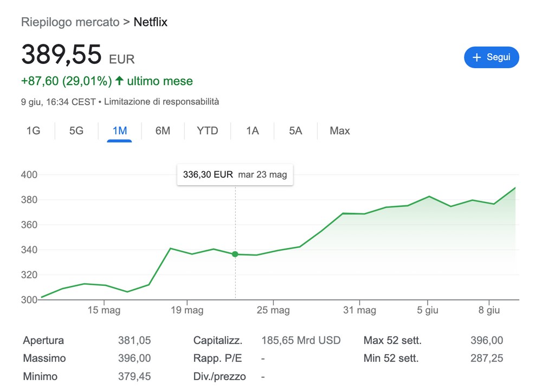Screen dimensions: 542x392
Task: Show the 1A time range
Action: coord(253,130)
